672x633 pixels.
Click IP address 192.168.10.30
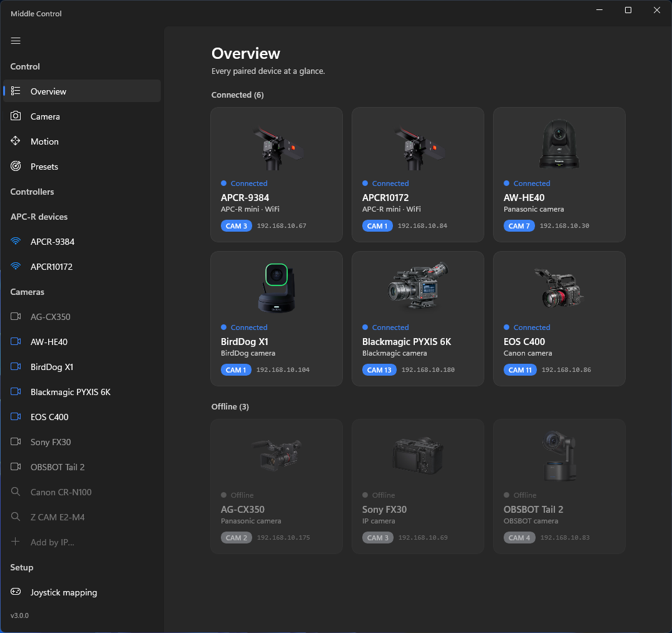pyautogui.click(x=564, y=226)
